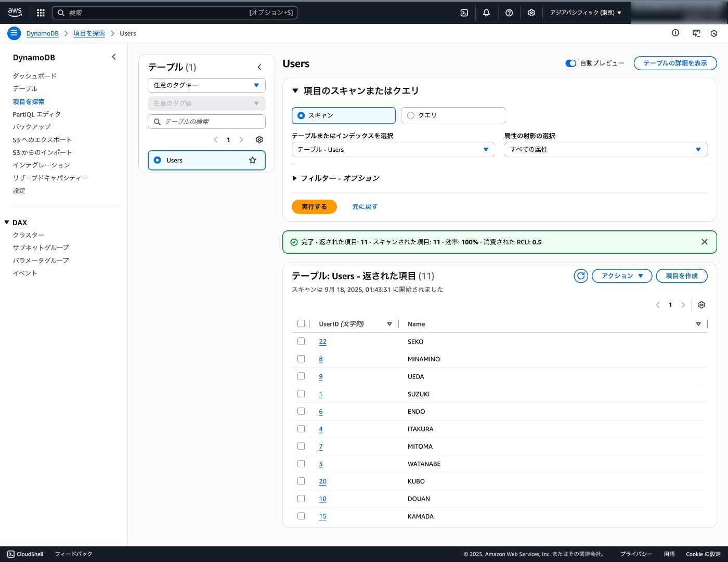Check the box for SEKO row
This screenshot has height=562, width=728.
pos(301,341)
